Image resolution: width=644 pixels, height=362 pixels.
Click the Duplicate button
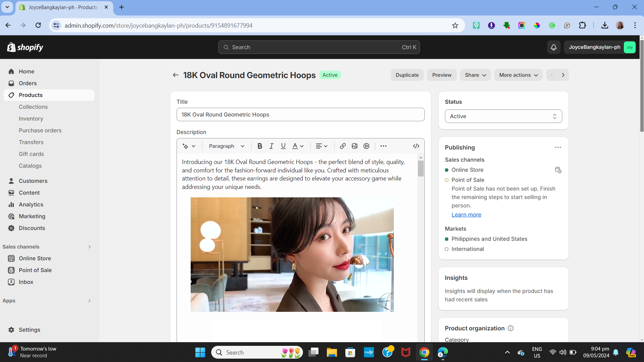(407, 75)
